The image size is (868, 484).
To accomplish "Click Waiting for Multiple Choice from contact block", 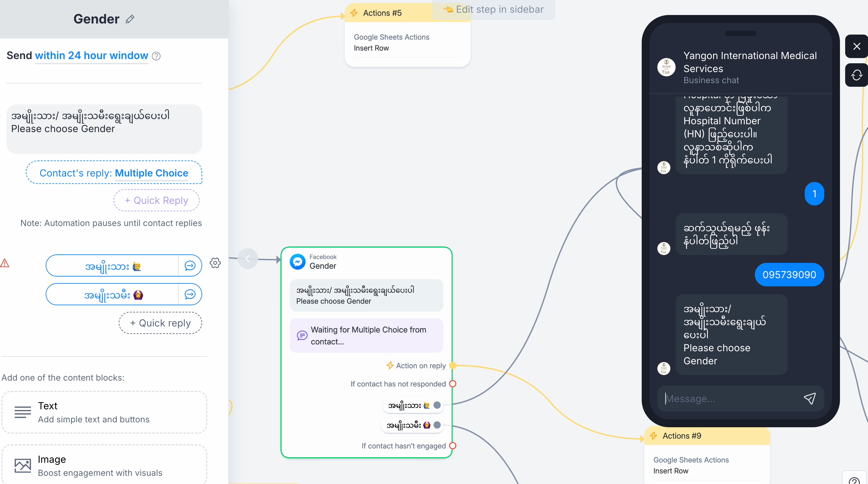I will click(x=366, y=335).
